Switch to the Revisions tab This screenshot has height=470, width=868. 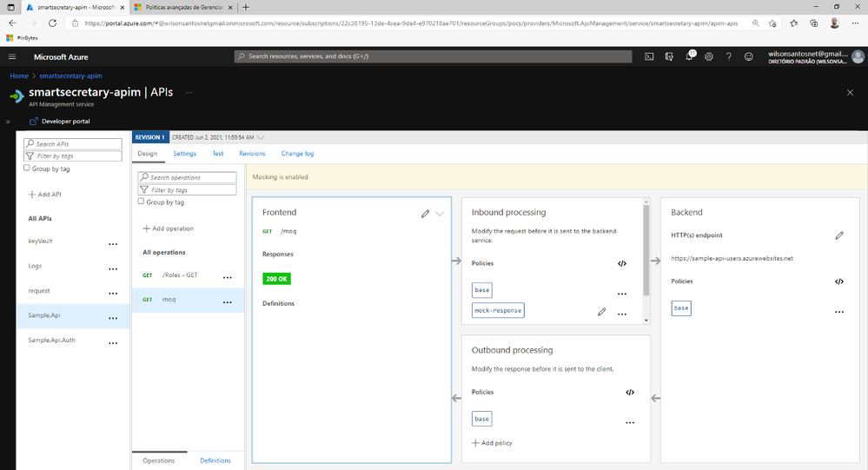252,154
